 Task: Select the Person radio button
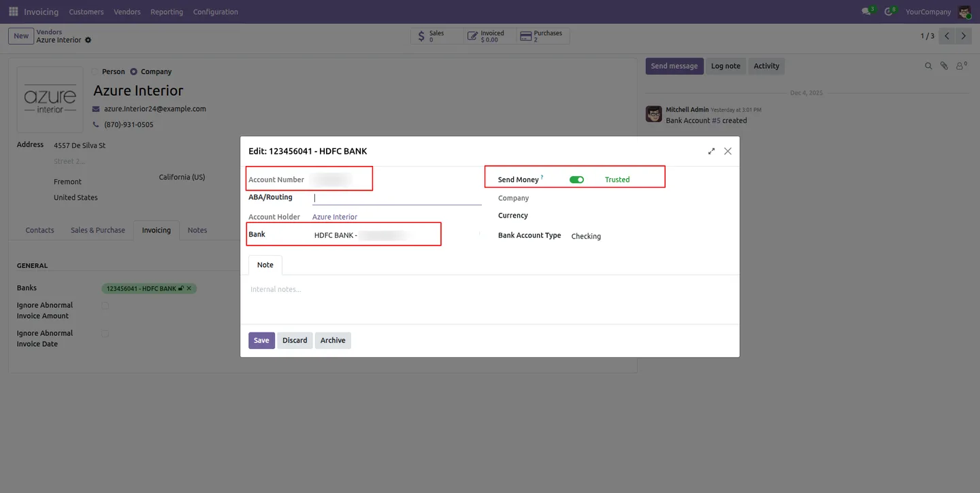pos(95,71)
